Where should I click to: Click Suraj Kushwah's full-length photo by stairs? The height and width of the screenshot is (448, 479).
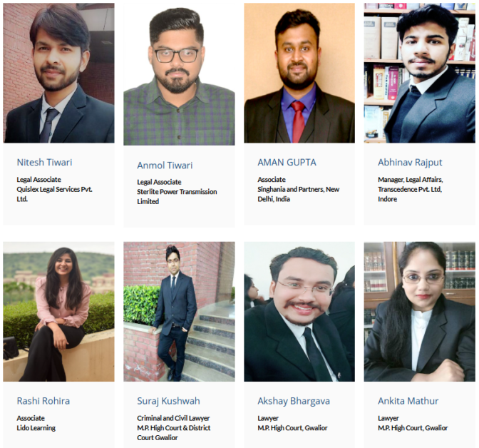pyautogui.click(x=179, y=312)
